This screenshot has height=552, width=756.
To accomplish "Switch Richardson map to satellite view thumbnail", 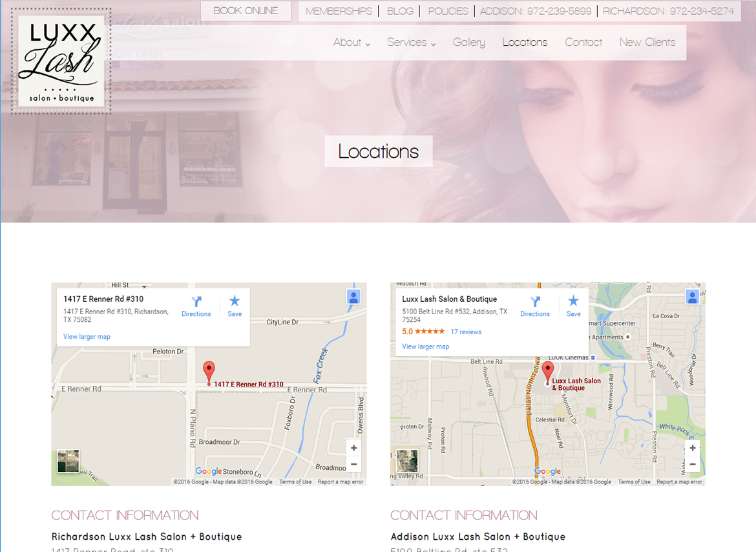I will 68,461.
